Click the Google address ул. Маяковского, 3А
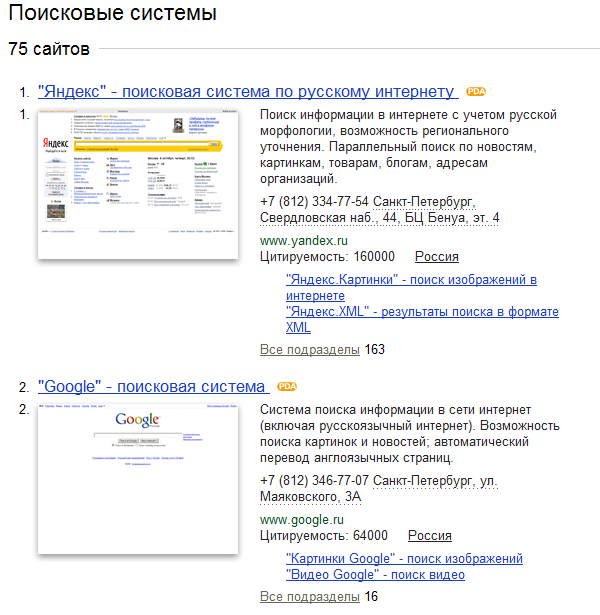This screenshot has height=615, width=600. 379,489
